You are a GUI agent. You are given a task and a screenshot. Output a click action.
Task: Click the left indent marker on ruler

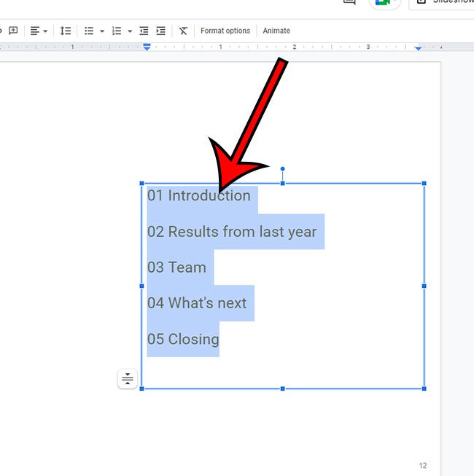coord(147,47)
